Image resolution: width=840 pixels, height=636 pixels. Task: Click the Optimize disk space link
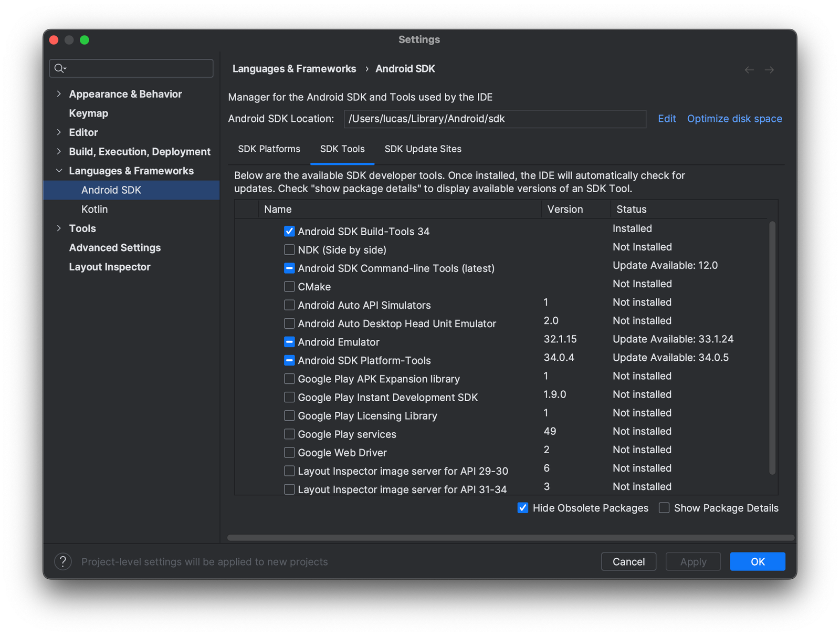[x=734, y=118]
